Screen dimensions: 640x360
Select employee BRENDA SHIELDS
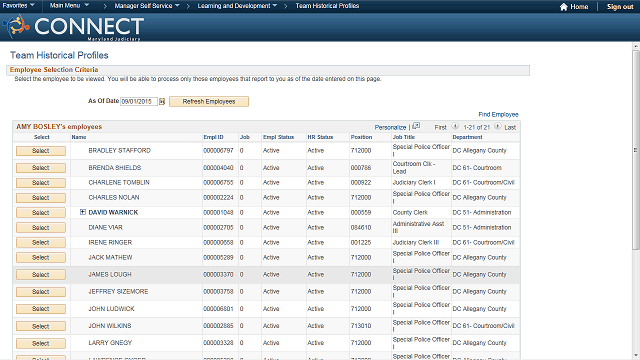41,168
